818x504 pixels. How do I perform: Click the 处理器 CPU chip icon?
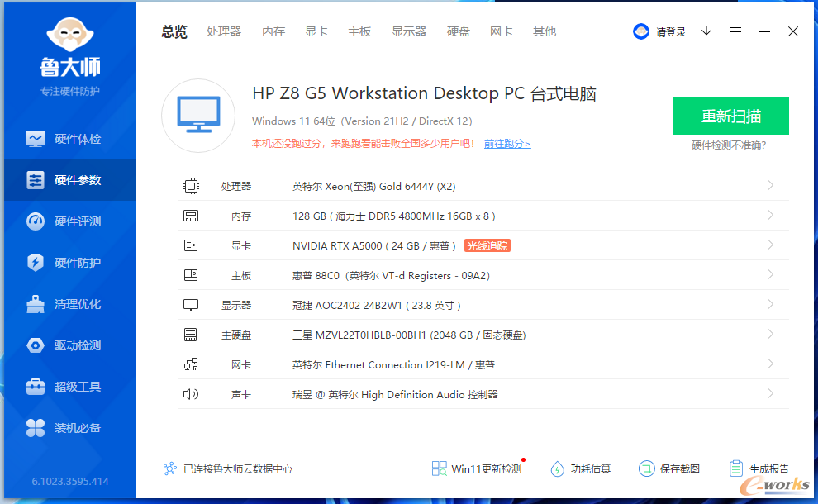pos(191,186)
